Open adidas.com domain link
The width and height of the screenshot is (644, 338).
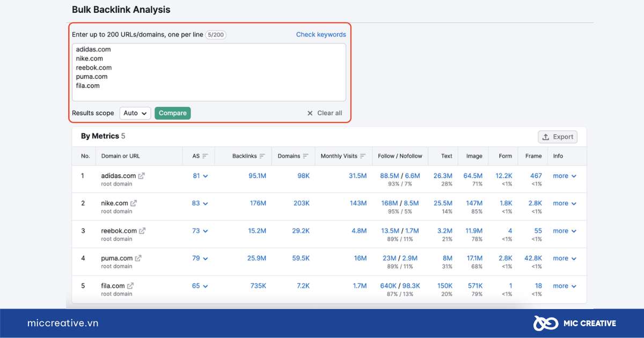[119, 175]
